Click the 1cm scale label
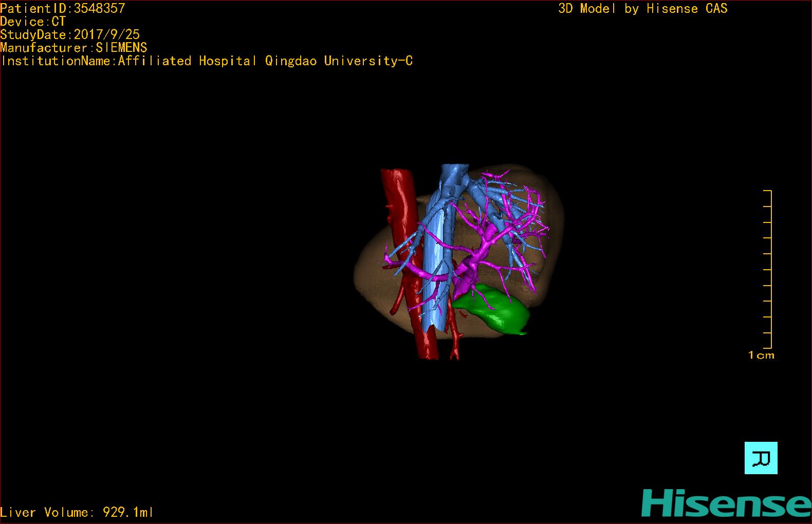812x524 pixels. (x=761, y=355)
